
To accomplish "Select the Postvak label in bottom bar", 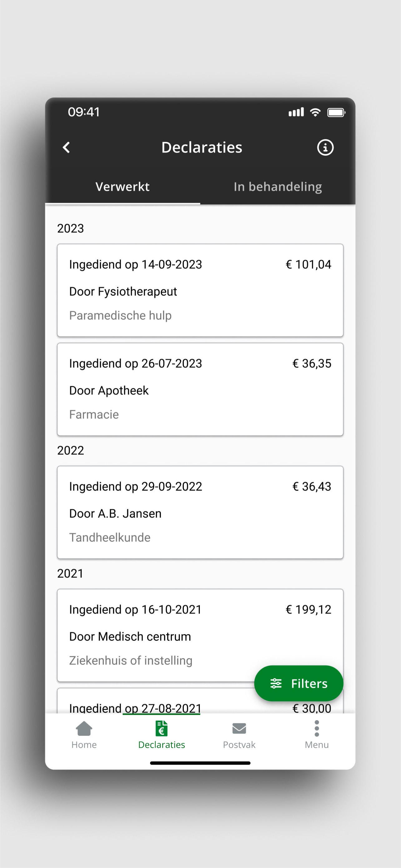I will click(239, 745).
